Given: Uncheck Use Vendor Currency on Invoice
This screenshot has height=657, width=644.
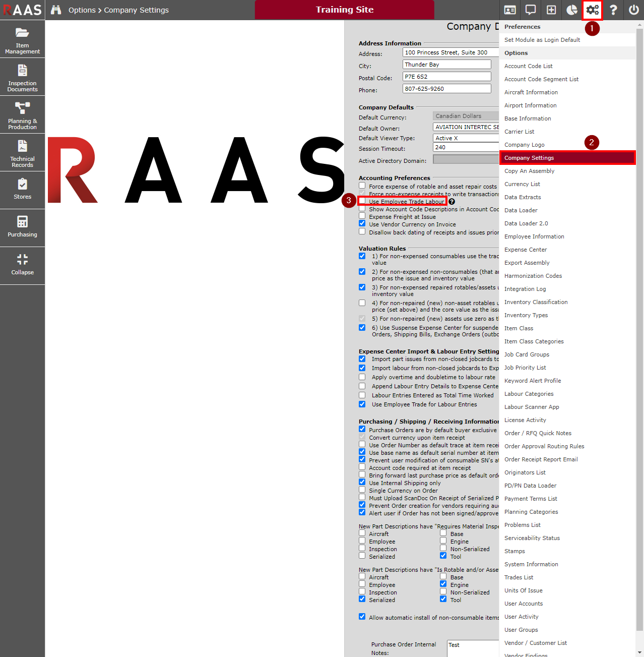Looking at the screenshot, I should 362,223.
